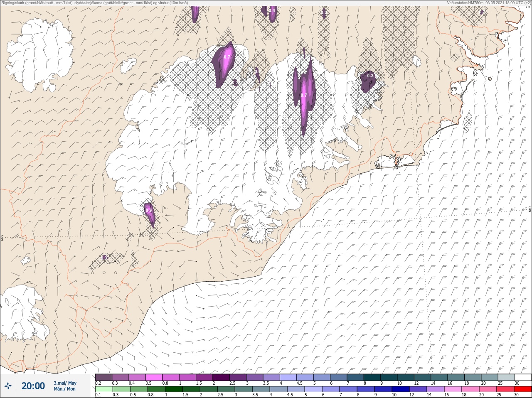Image resolution: width=532 pixels, height=398 pixels.
Task: Pick the pale green 0.1 rain legend swatch
Action: [x=104, y=389]
